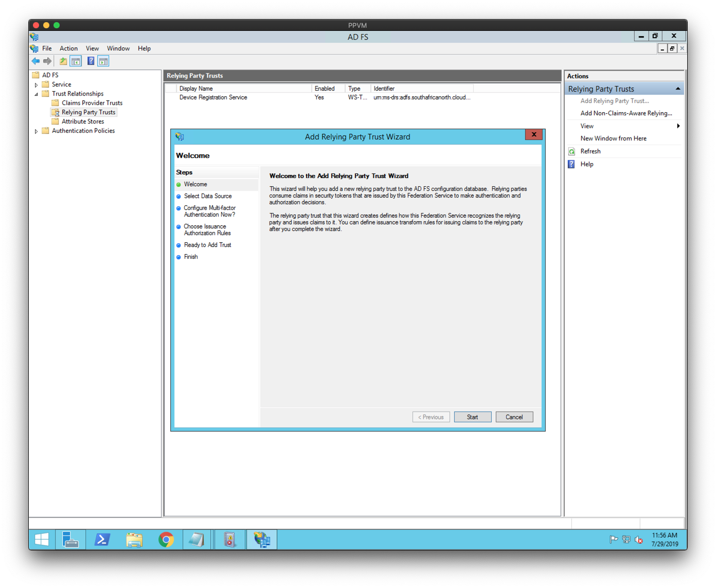Select Service in the tree
The width and height of the screenshot is (716, 588).
(x=61, y=84)
